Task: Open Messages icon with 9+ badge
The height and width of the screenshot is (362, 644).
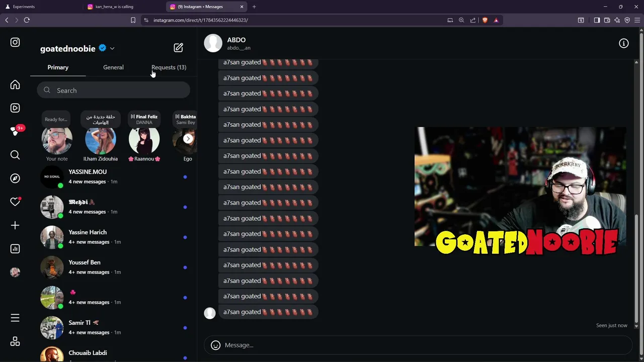Action: [15, 131]
